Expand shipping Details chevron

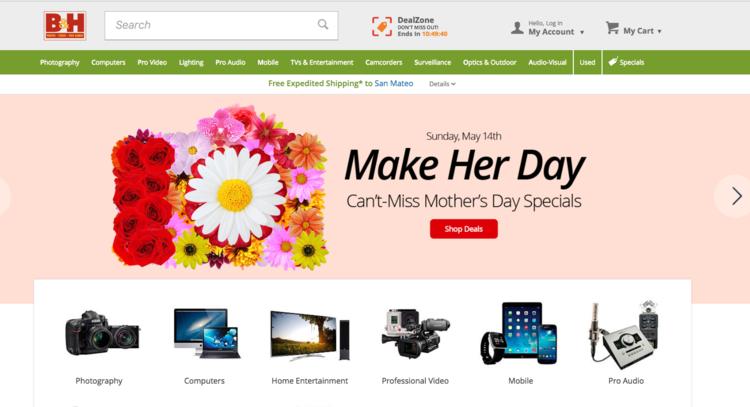pos(453,84)
